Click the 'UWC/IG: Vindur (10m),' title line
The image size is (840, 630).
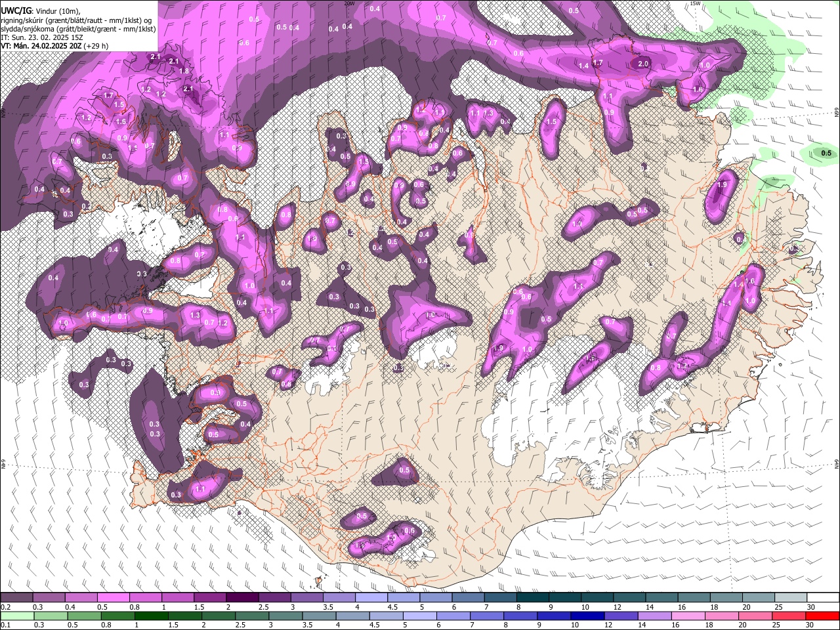pyautogui.click(x=41, y=10)
